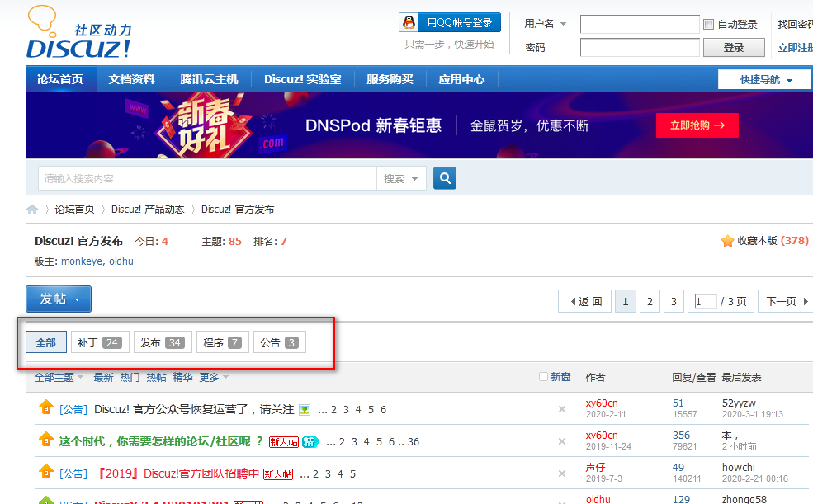Open 论坛首页 nav tab
The width and height of the screenshot is (813, 504).
click(x=60, y=79)
